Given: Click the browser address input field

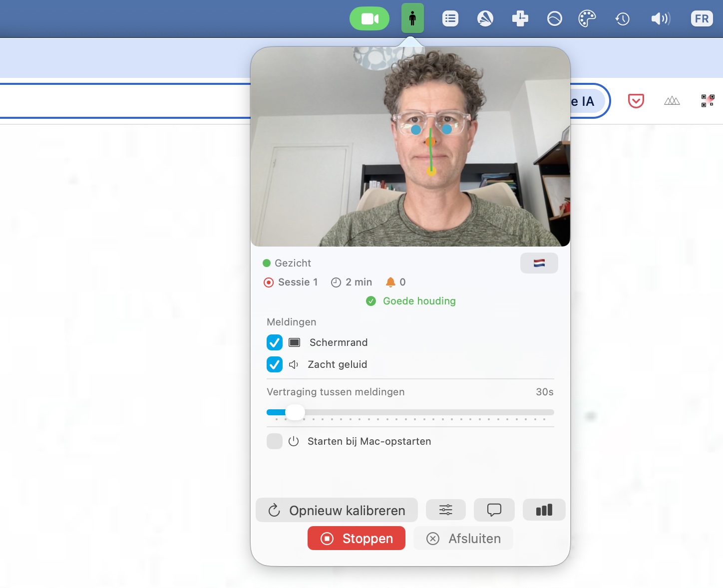Looking at the screenshot, I should [125, 101].
